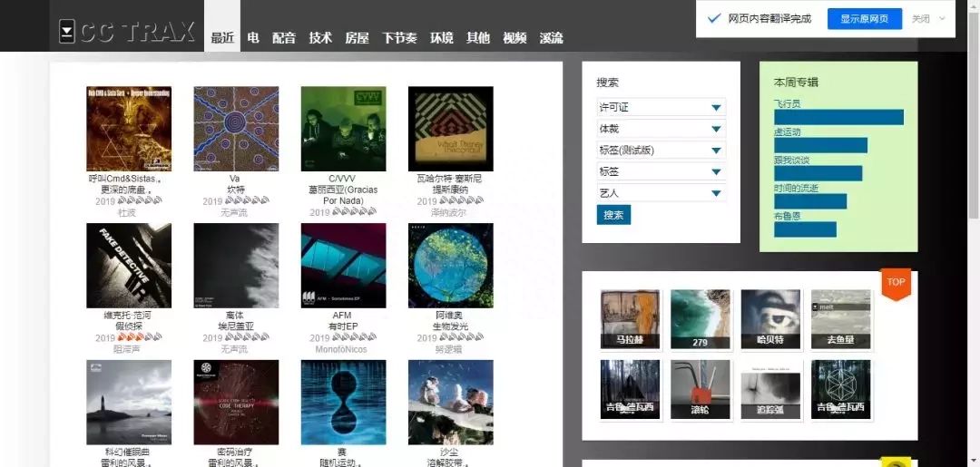Viewport: 980px width, 467px height.
Task: Open the 环境 menu item
Action: [442, 37]
